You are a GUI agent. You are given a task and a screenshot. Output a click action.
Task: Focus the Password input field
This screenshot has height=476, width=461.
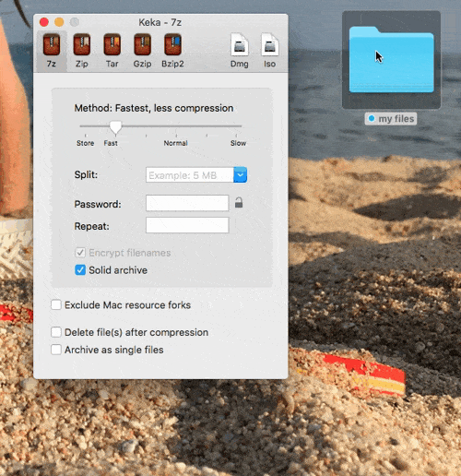click(x=187, y=203)
